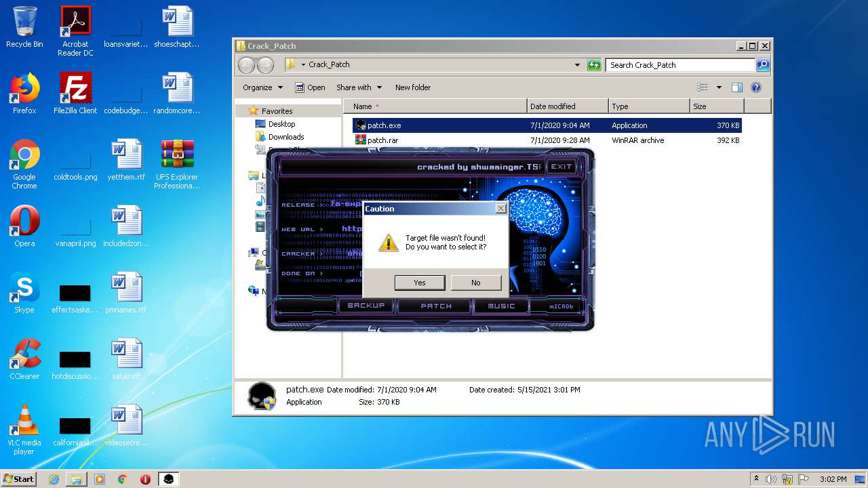Select the patch.rar archive row
This screenshot has height=488, width=868.
547,140
